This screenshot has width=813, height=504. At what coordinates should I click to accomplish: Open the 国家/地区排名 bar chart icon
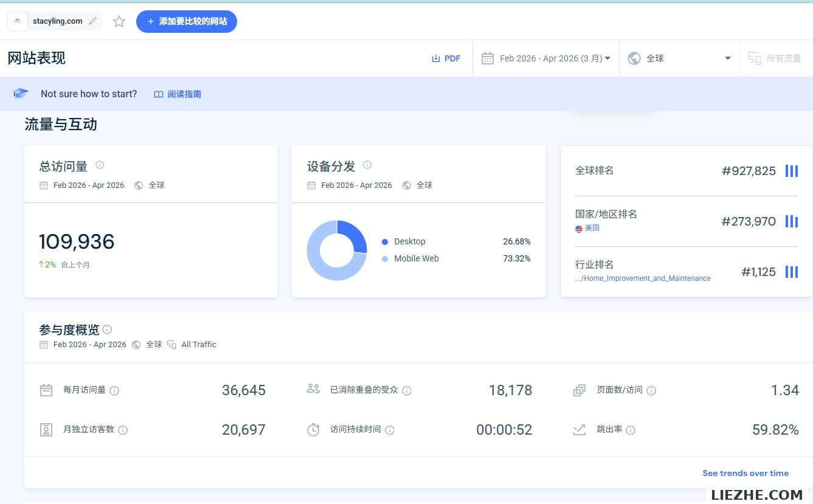click(792, 221)
